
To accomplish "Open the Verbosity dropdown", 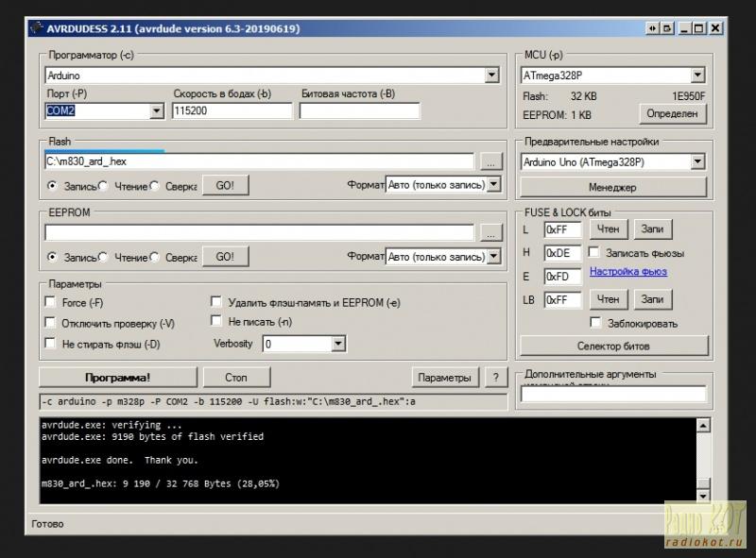I will tap(338, 344).
